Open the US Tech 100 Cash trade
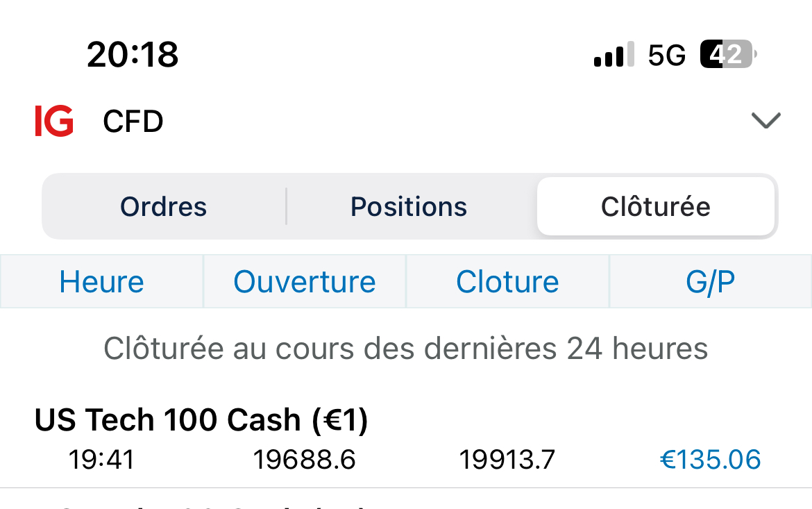 click(201, 420)
